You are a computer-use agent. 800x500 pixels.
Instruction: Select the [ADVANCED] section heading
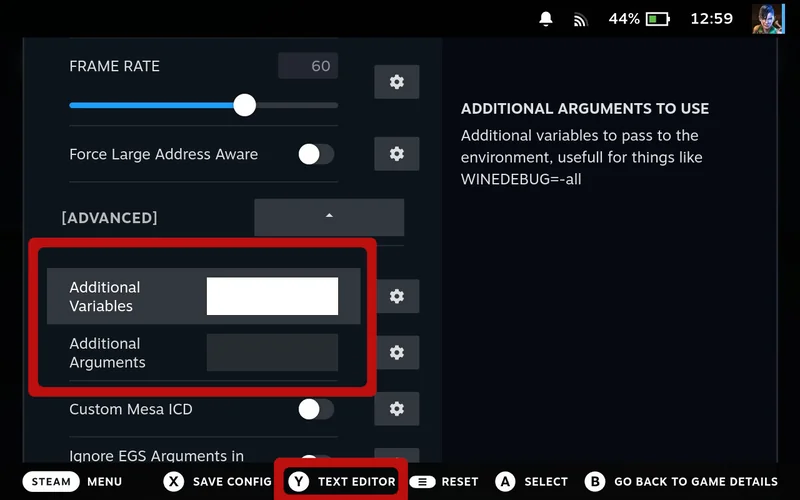(109, 218)
